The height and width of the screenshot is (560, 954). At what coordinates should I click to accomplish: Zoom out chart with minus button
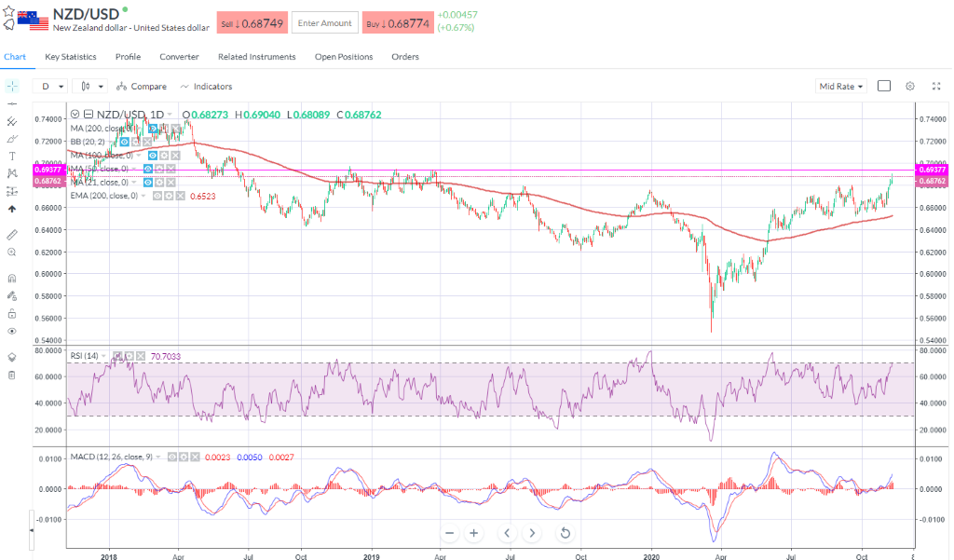(449, 533)
